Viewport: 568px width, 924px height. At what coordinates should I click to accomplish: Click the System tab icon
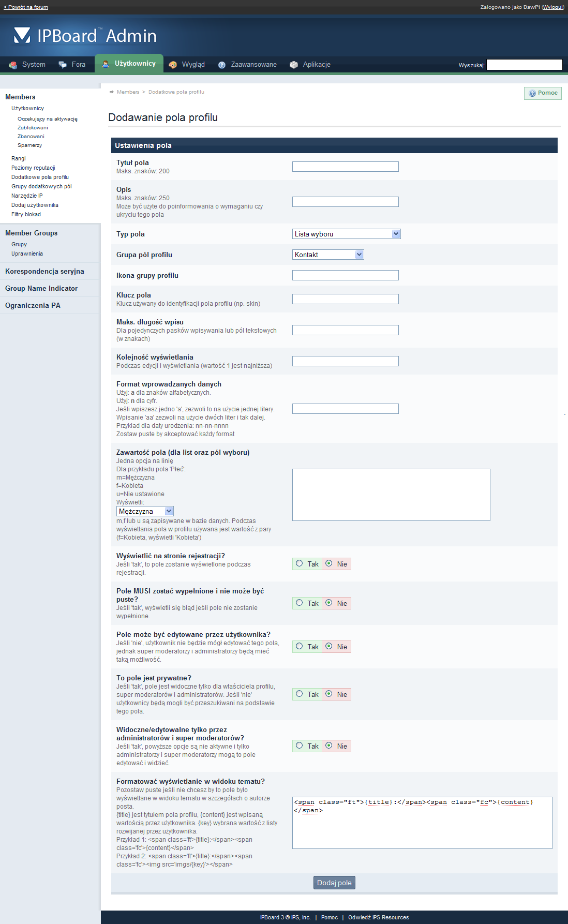[13, 65]
